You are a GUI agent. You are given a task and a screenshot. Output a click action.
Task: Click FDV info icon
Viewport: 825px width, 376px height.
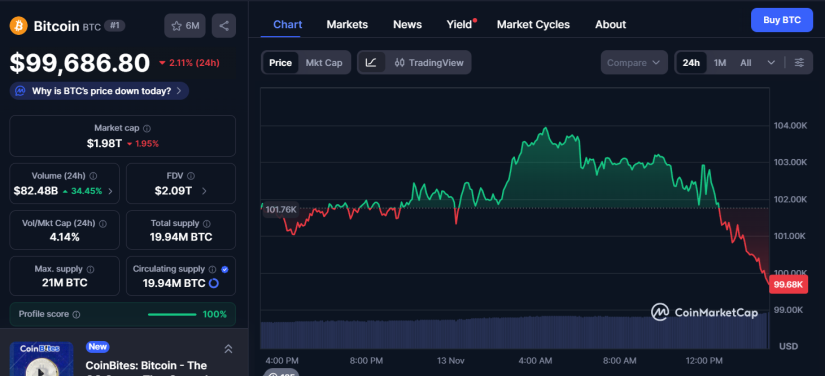point(191,176)
